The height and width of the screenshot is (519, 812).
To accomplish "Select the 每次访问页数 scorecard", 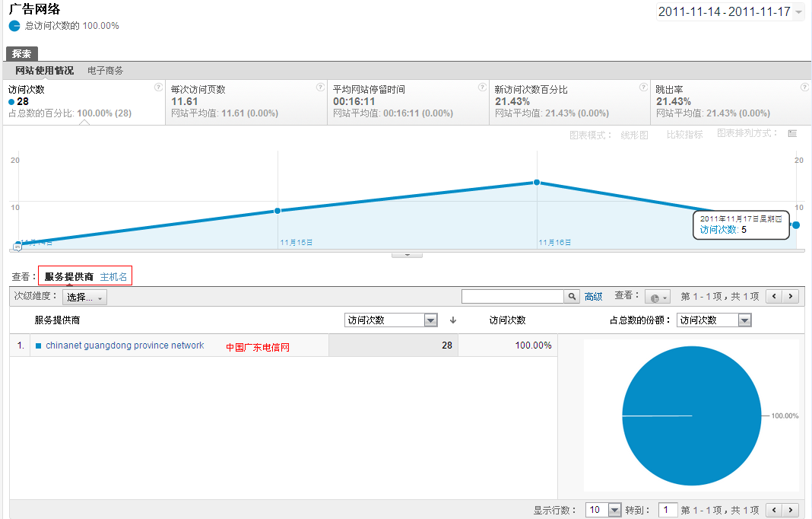I will point(246,102).
